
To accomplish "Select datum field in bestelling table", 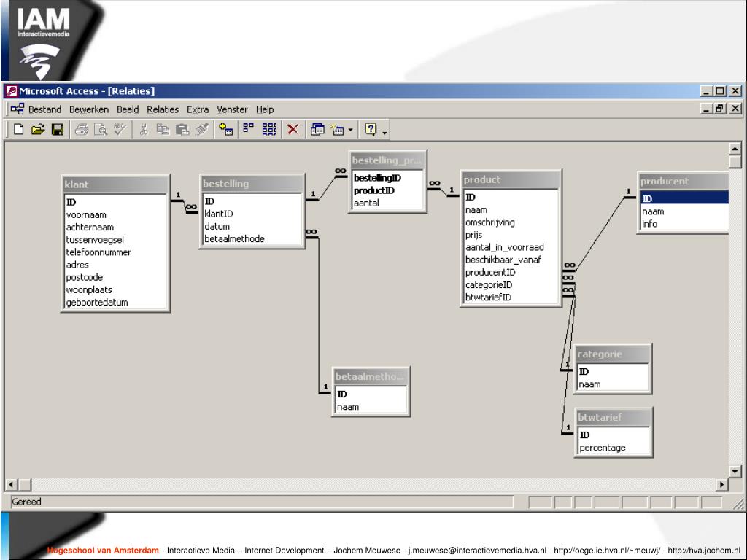I will [252, 226].
